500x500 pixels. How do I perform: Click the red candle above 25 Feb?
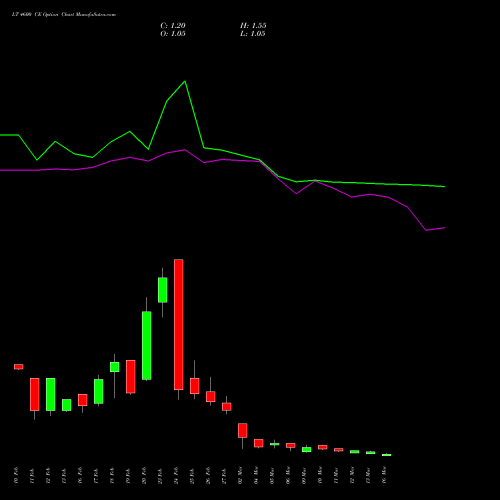pyautogui.click(x=195, y=386)
